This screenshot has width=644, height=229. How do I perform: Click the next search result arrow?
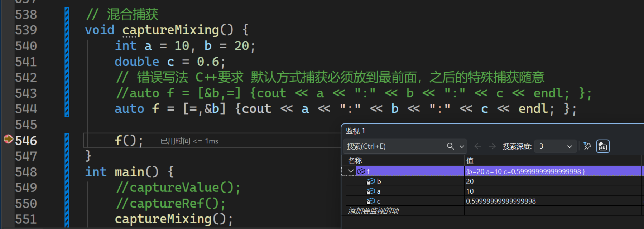coord(492,146)
